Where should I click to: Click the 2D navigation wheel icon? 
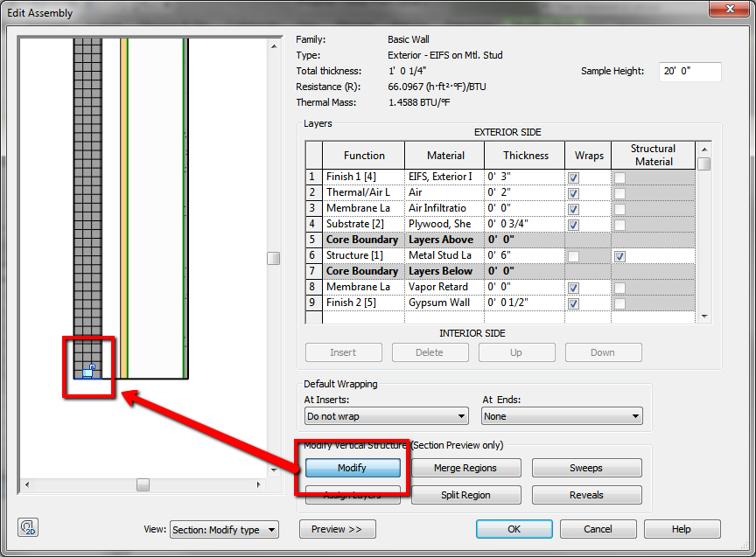pos(27,527)
